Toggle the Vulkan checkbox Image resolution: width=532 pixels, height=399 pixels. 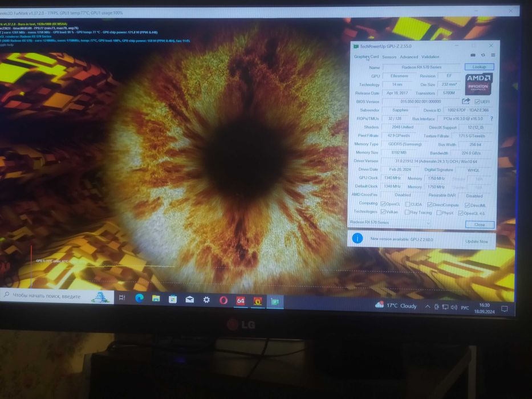[383, 211]
